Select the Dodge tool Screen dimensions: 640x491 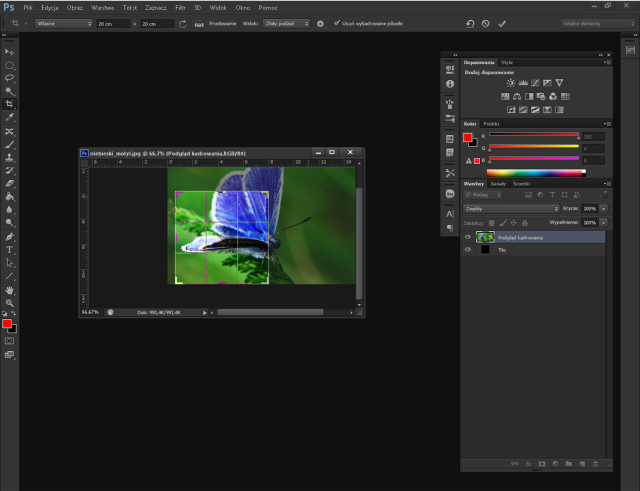tap(9, 223)
